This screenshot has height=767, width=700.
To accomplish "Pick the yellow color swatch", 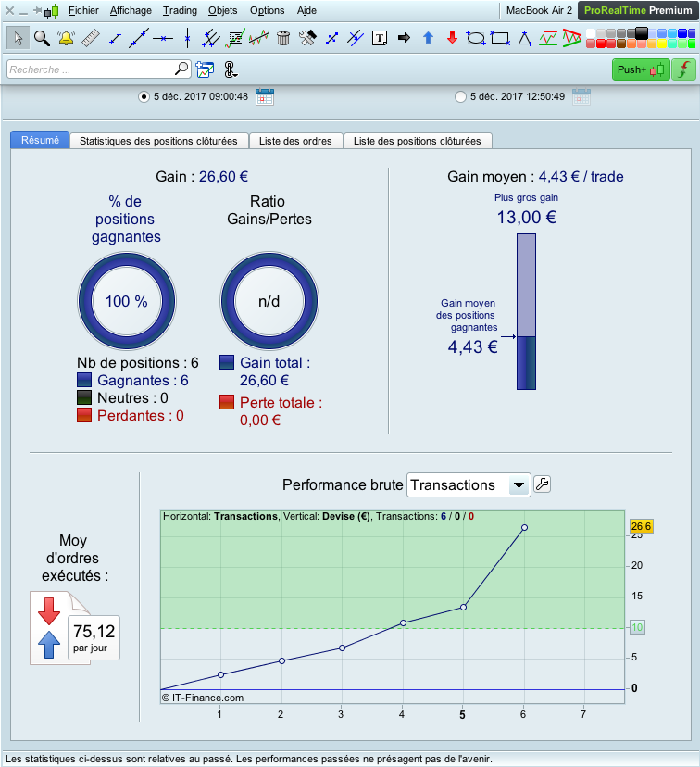I will 661,44.
